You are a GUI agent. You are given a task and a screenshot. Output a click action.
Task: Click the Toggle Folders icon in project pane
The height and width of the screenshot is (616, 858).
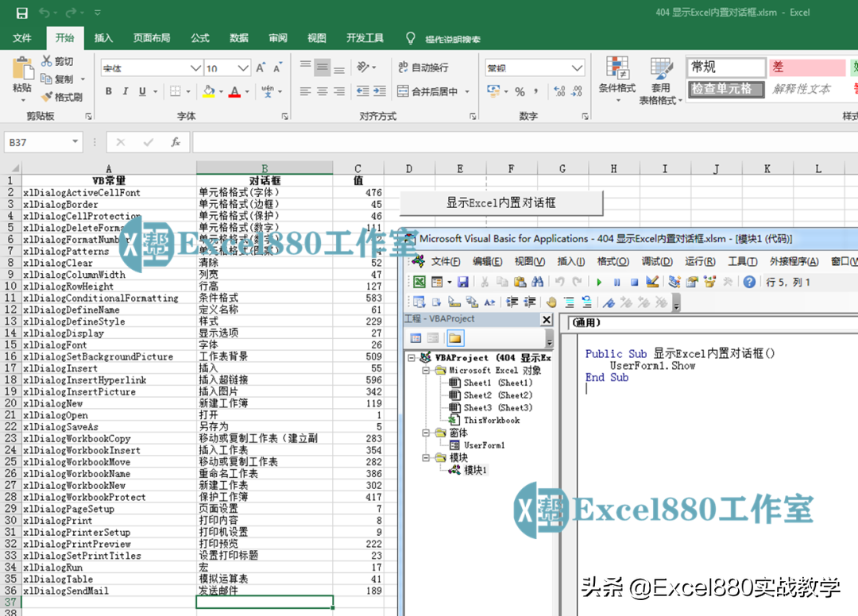[454, 338]
